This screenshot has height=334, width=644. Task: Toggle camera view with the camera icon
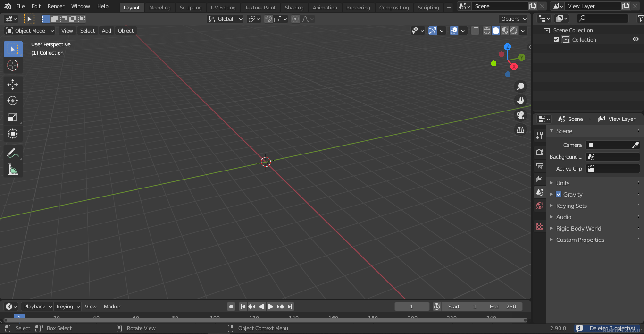click(520, 115)
